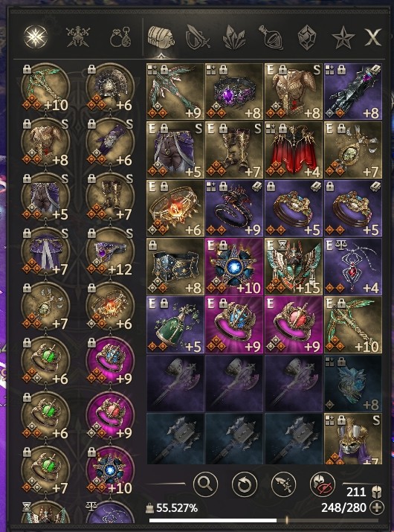Image resolution: width=394 pixels, height=532 pixels.
Task: Click the red cape +4 item
Action: (x=293, y=150)
